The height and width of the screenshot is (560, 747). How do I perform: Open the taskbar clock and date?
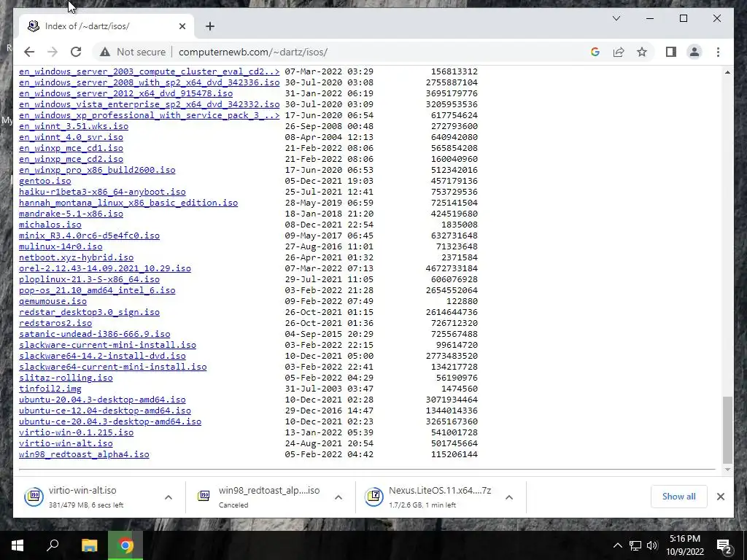[684, 545]
